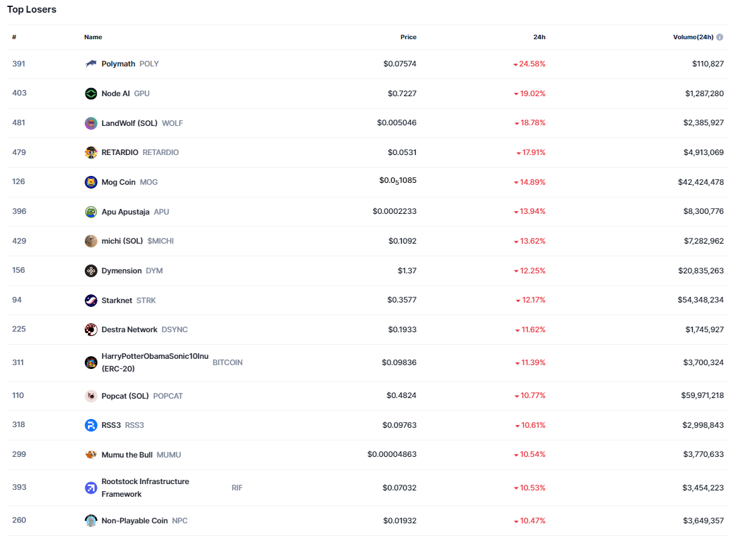Viewport: 756px width, 536px height.
Task: Sort by rank number column header
Action: (x=14, y=37)
